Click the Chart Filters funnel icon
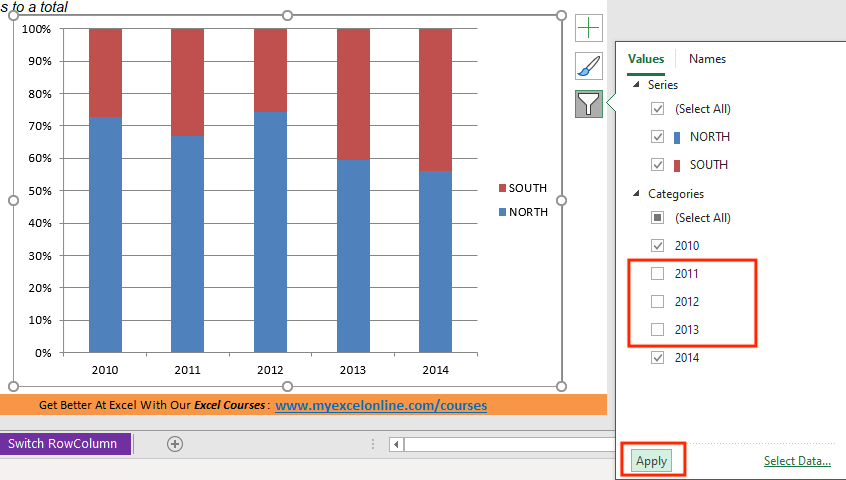 click(x=589, y=104)
